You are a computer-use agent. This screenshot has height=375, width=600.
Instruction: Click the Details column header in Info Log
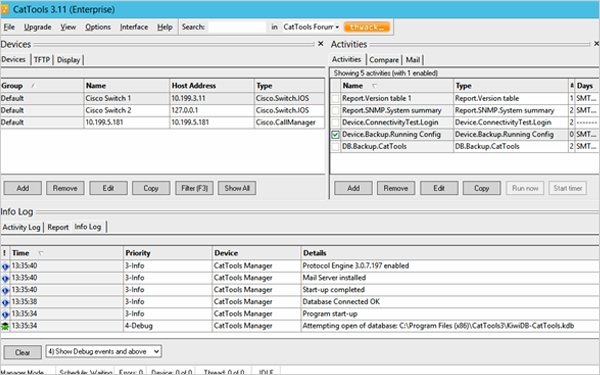[x=450, y=253]
